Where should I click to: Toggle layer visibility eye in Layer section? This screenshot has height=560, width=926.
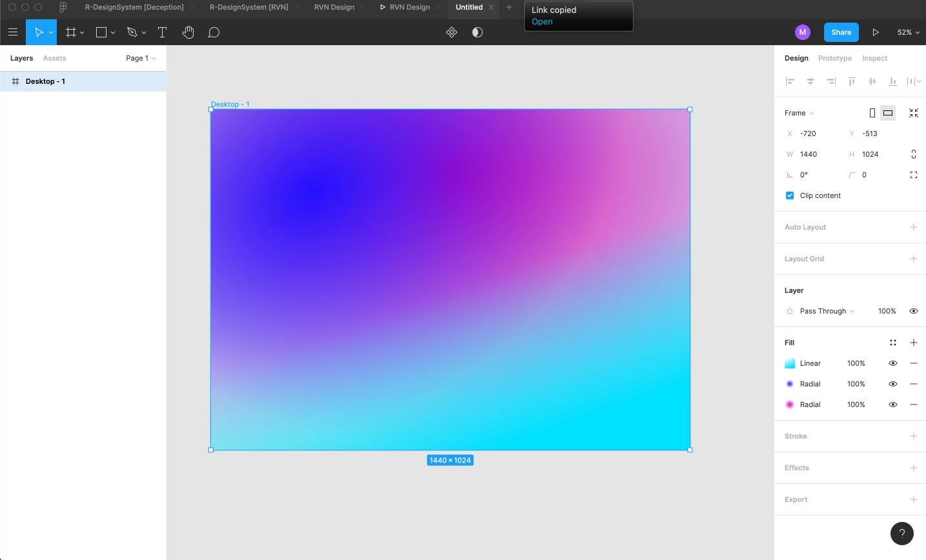click(x=914, y=311)
